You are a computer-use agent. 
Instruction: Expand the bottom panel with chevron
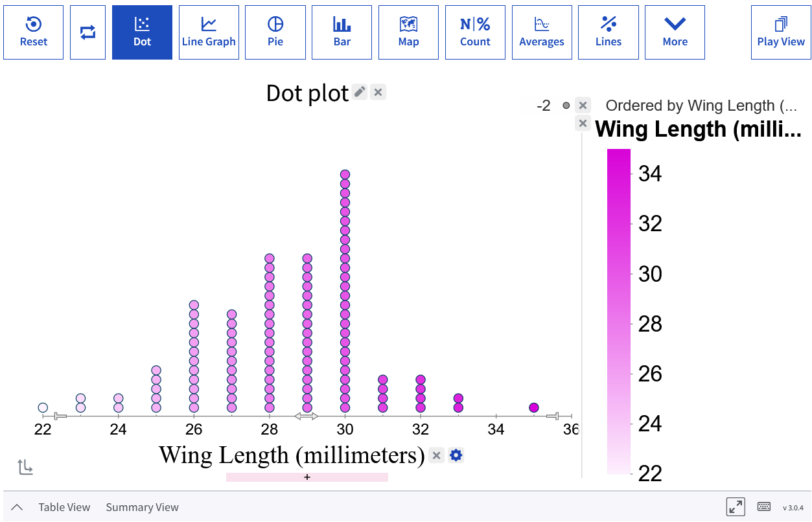point(17,507)
